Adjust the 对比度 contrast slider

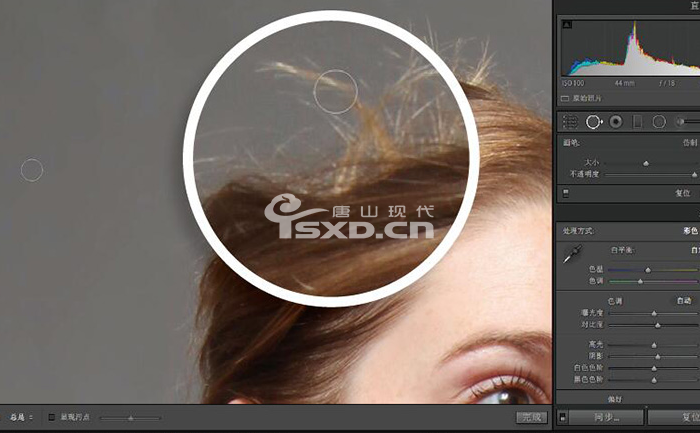pos(654,325)
